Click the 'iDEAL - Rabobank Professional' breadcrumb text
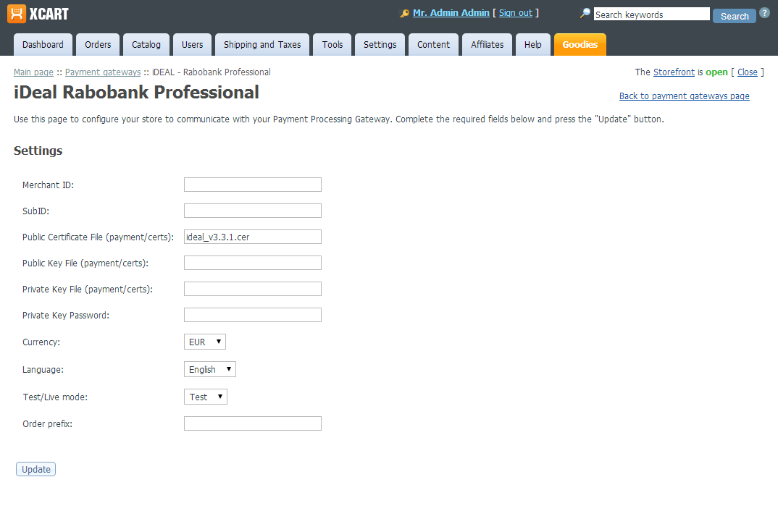 click(x=212, y=72)
